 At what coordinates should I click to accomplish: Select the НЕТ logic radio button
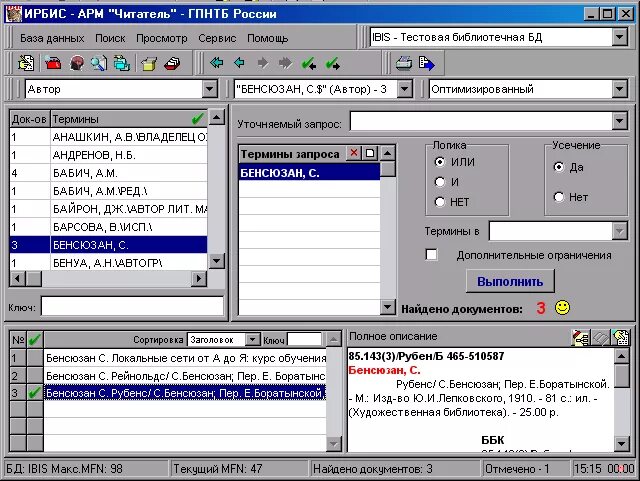[440, 202]
